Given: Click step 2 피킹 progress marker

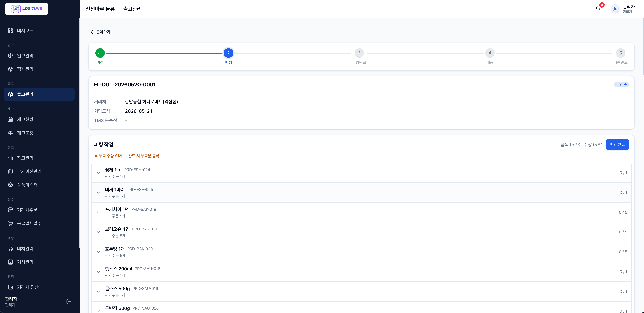Looking at the screenshot, I should (x=228, y=53).
